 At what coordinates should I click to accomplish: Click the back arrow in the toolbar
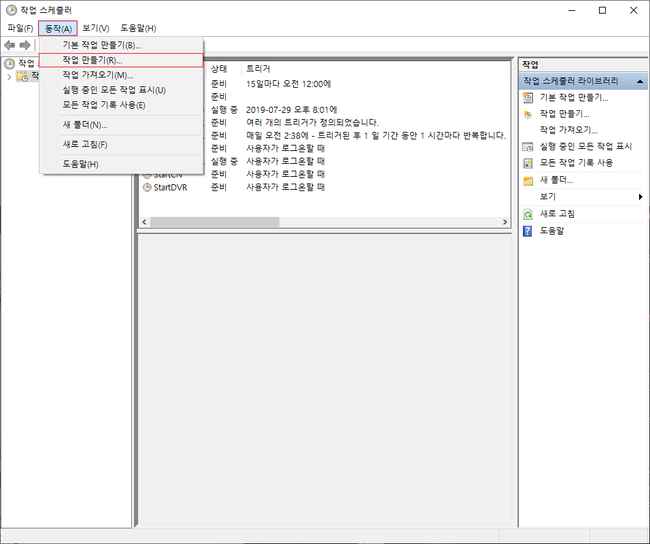click(10, 45)
